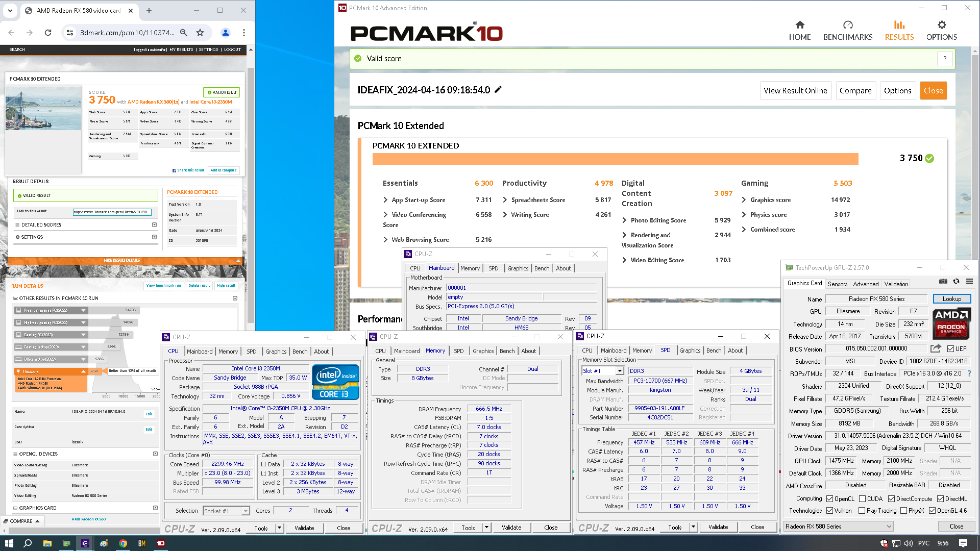Click the result link URL field
Screen dimensions: 980x551
point(112,212)
